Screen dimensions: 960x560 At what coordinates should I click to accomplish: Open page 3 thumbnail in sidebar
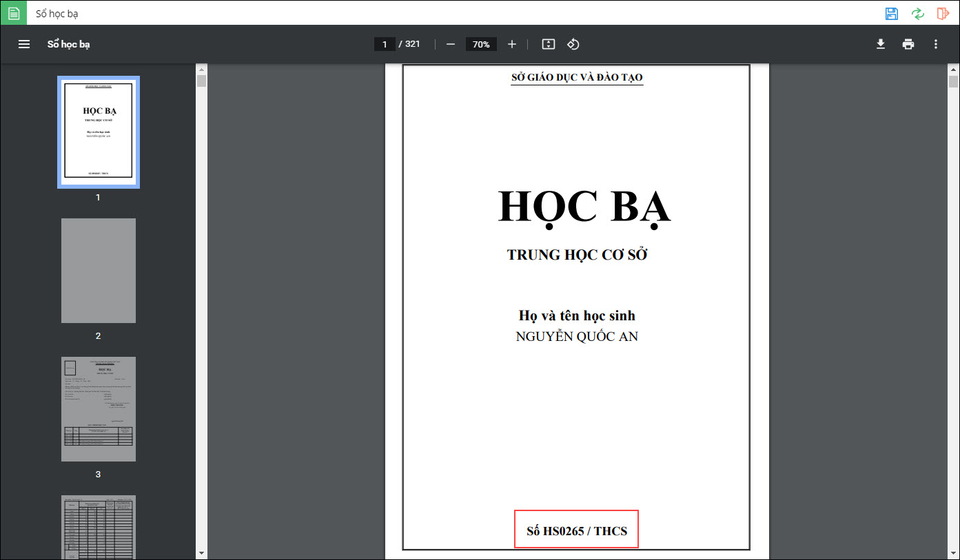[98, 409]
